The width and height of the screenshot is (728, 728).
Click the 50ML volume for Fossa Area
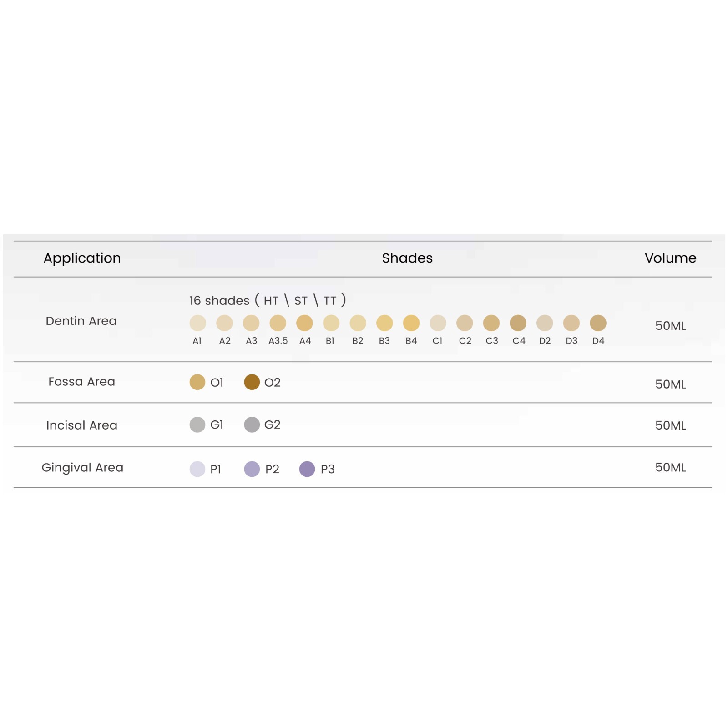coord(670,384)
